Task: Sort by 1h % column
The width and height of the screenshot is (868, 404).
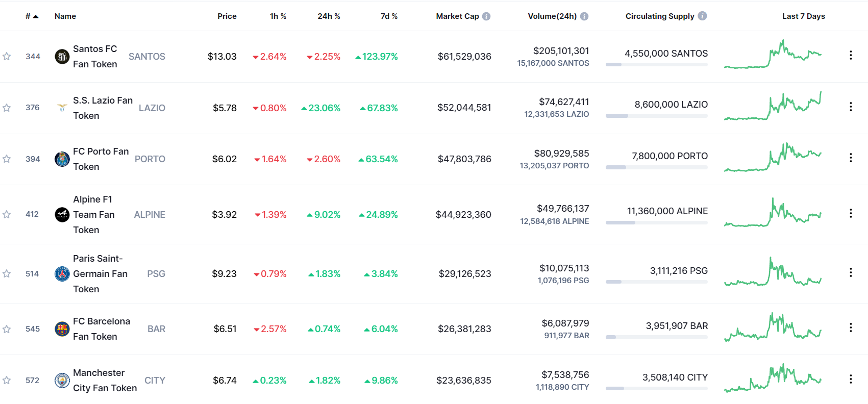Action: click(x=278, y=16)
